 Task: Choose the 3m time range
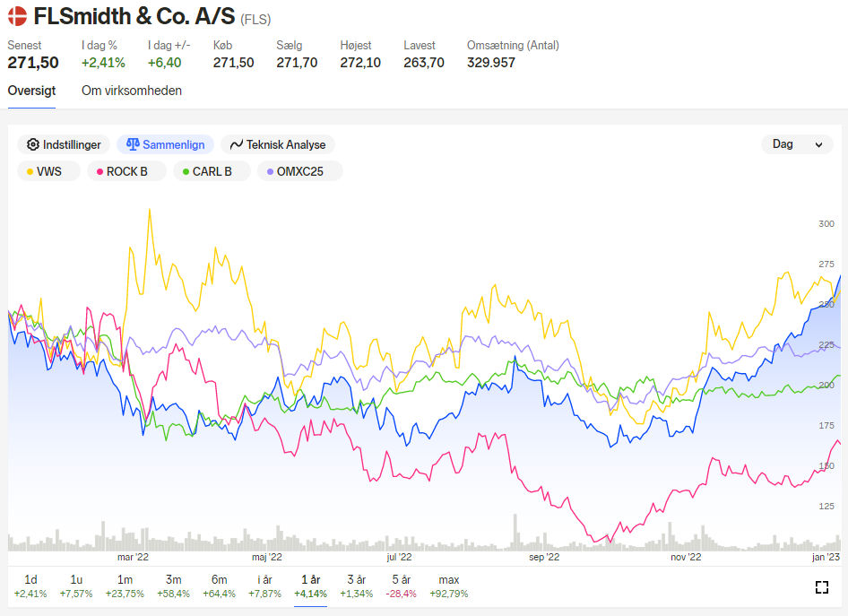(x=174, y=586)
